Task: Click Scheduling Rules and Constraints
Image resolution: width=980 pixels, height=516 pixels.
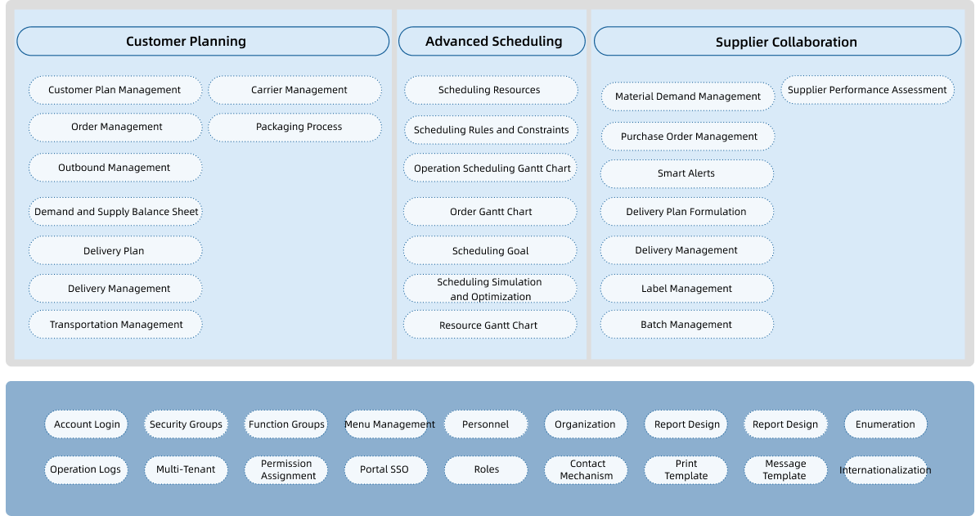Action: [490, 130]
